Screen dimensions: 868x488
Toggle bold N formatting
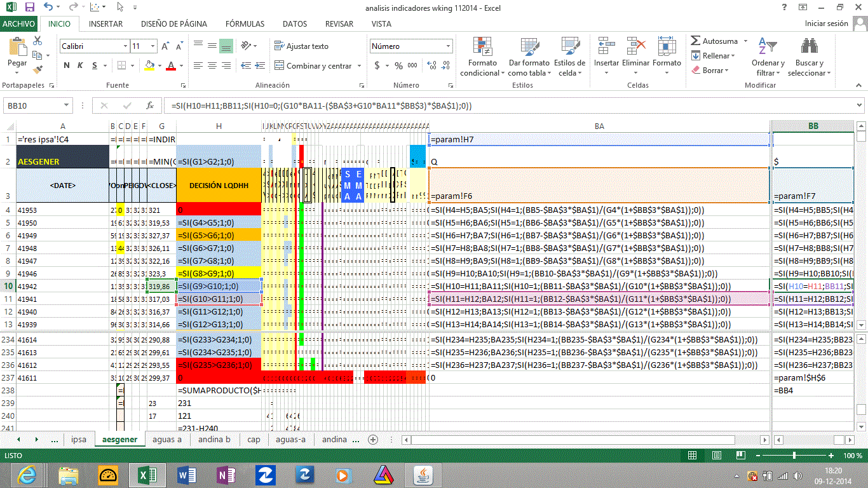pyautogui.click(x=67, y=65)
